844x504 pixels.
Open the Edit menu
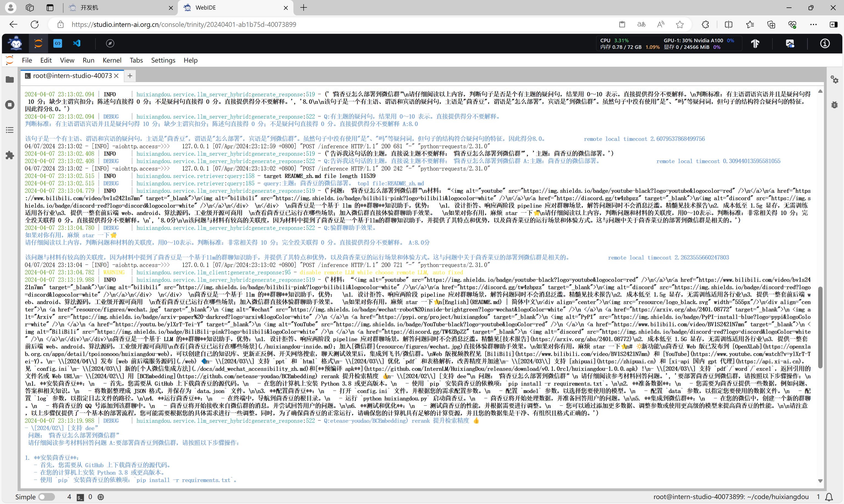click(x=46, y=60)
